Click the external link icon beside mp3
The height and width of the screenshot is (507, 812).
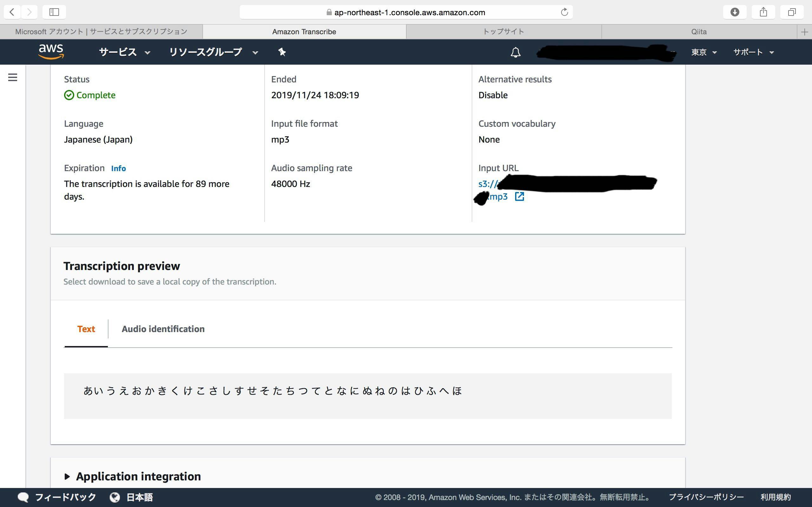point(519,196)
